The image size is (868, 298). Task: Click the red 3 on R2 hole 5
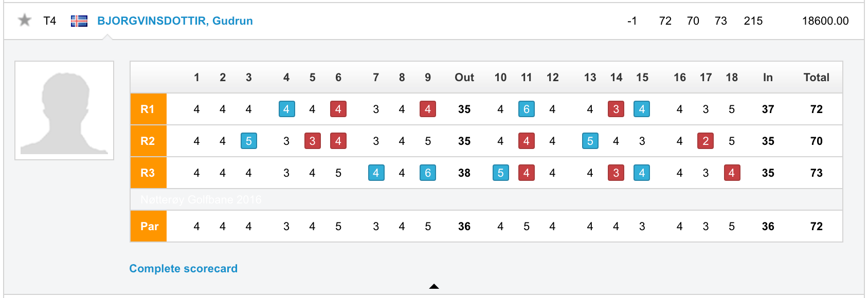tap(312, 141)
